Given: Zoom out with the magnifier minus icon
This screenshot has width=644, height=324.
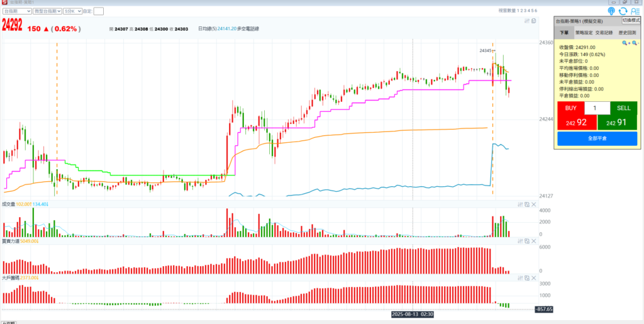Looking at the screenshot, I should pyautogui.click(x=635, y=43).
